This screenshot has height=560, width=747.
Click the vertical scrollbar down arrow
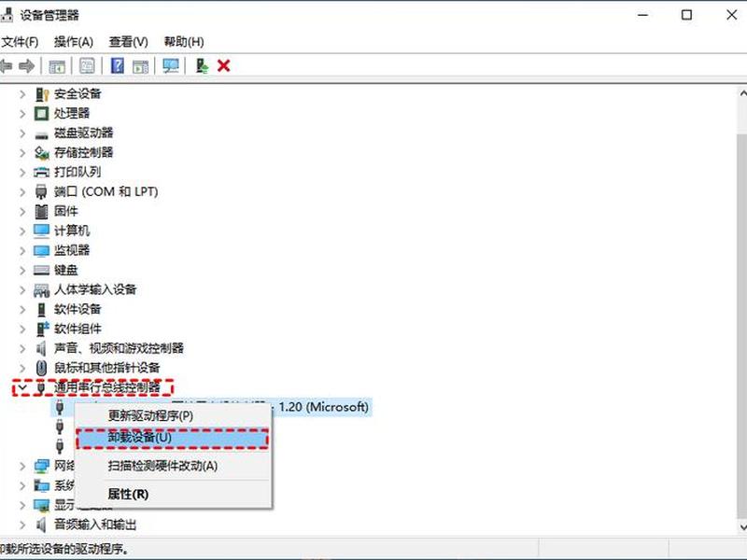click(x=742, y=526)
